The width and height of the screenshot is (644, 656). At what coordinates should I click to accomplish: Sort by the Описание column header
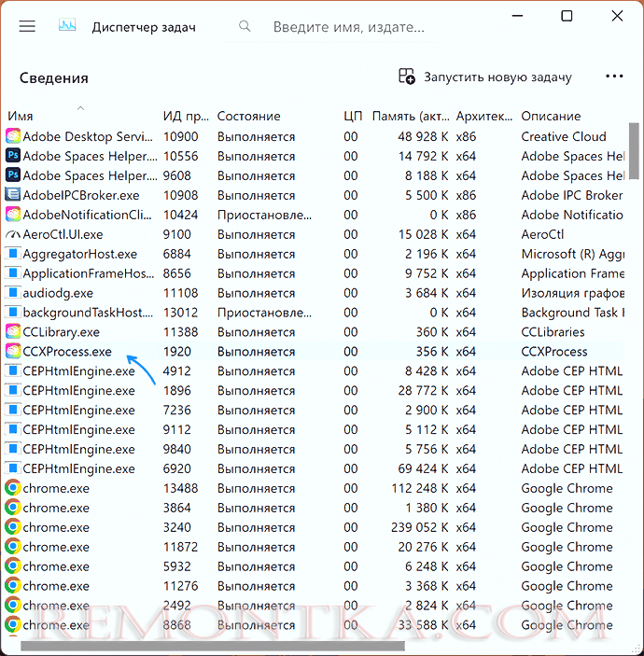point(551,116)
